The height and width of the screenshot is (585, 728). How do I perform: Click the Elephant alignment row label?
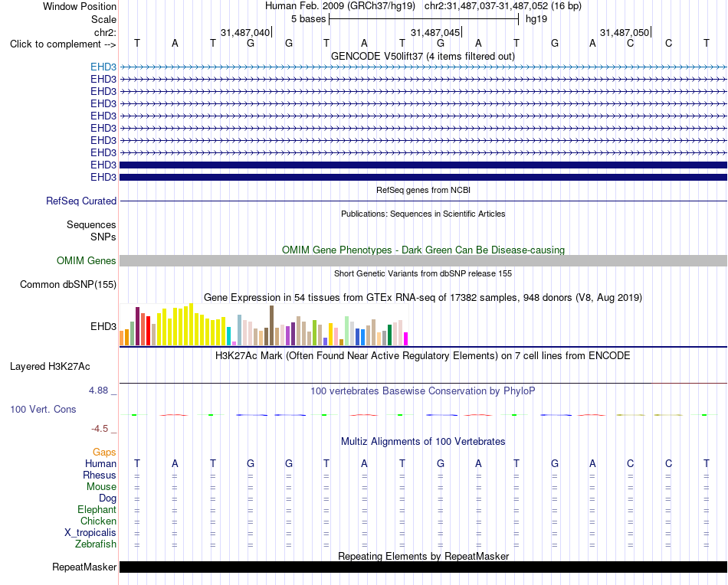click(97, 509)
